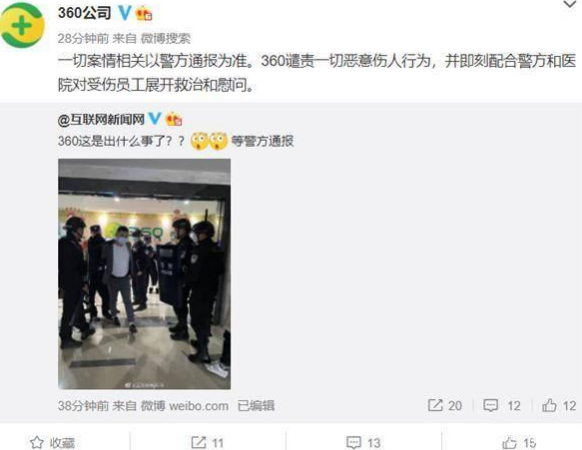Click the membership badge next to 360公司
Screen dimensions: 582x450
(144, 14)
